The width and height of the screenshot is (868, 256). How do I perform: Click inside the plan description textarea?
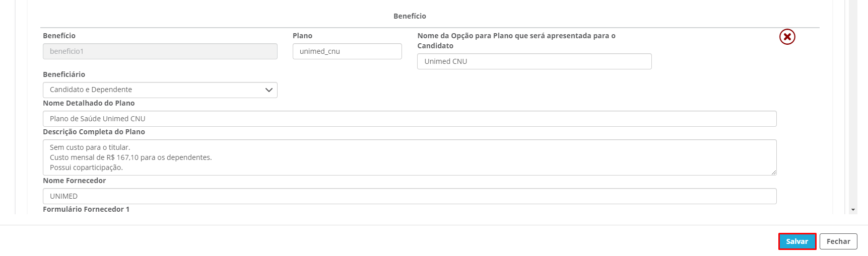(x=409, y=157)
